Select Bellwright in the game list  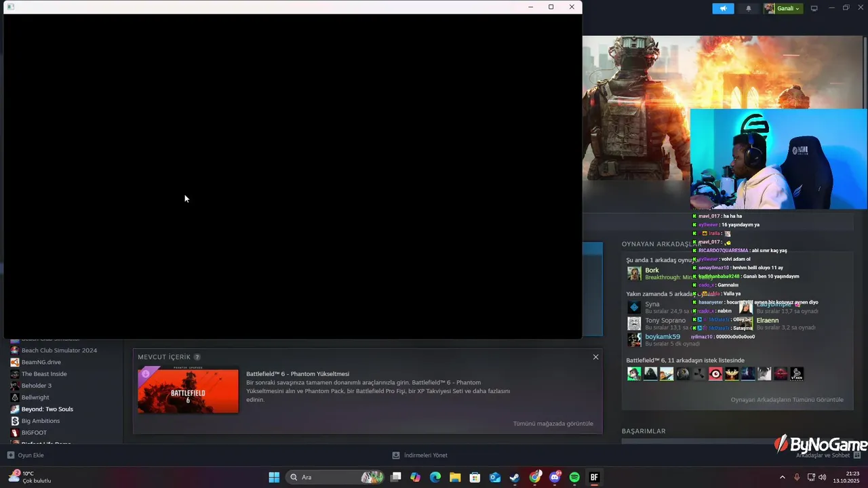pos(35,397)
